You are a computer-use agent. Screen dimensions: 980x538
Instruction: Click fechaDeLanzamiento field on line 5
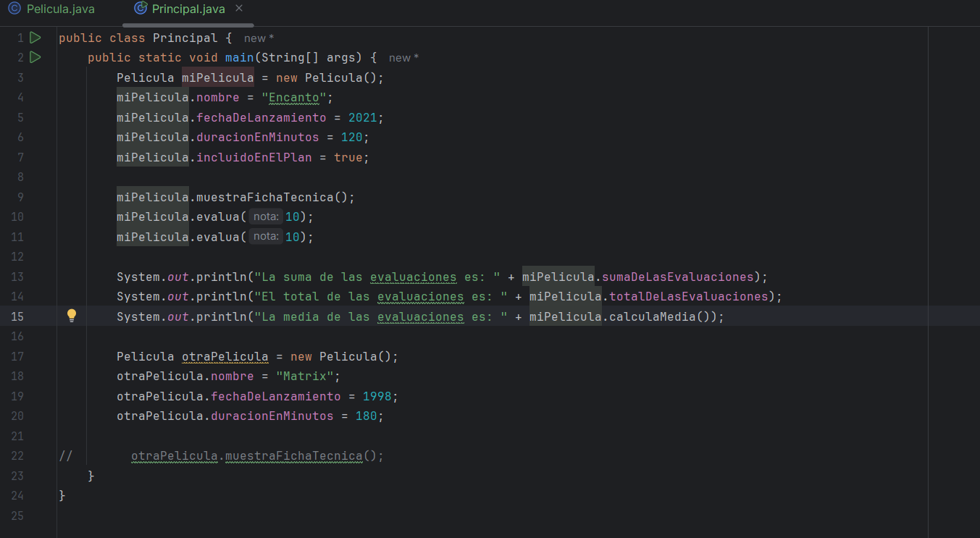[x=261, y=117]
